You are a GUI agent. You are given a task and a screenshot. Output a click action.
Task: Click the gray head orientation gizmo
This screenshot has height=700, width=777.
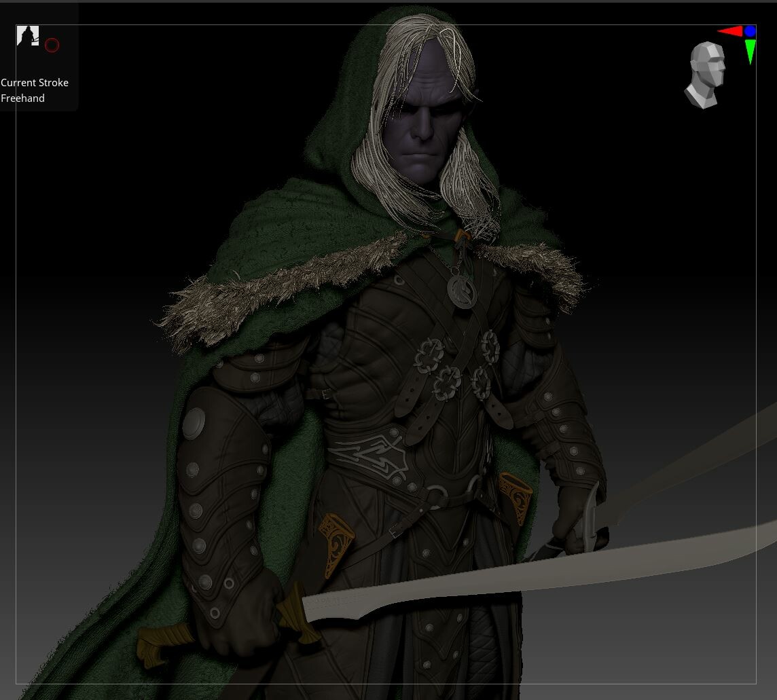point(705,75)
